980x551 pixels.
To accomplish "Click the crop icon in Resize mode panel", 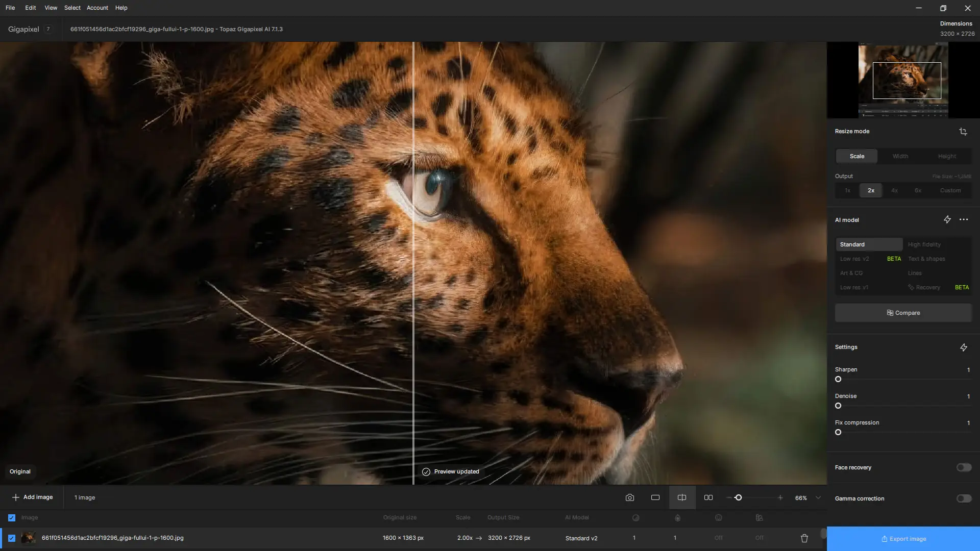I will coord(963,132).
